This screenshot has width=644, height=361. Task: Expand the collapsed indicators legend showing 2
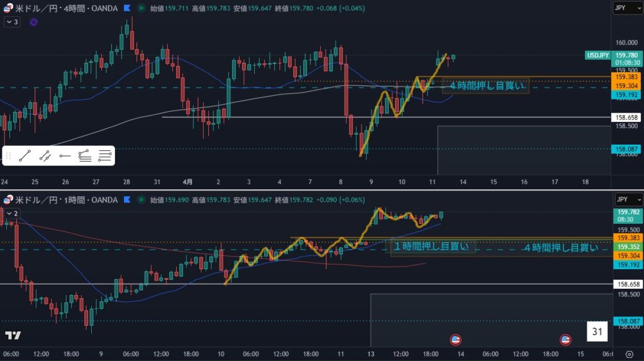[12, 214]
